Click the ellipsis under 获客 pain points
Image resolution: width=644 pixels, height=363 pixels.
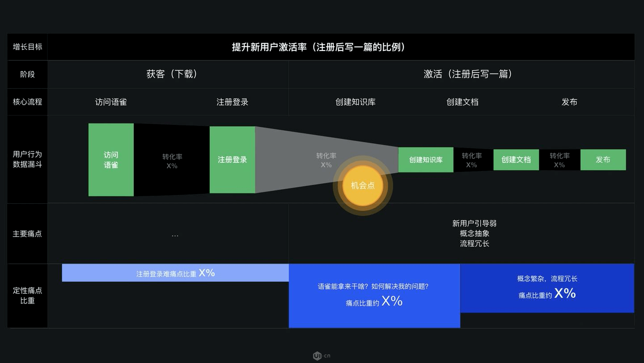tap(175, 235)
